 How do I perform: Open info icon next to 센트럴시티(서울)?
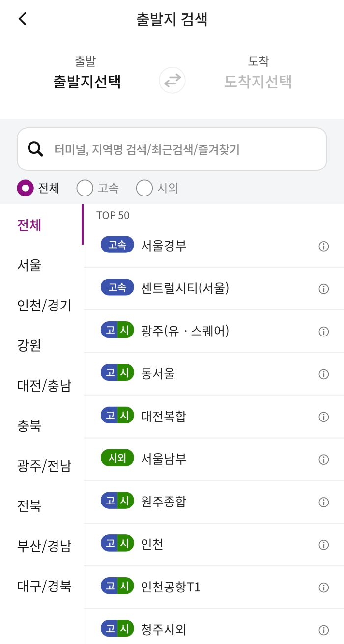tap(324, 288)
